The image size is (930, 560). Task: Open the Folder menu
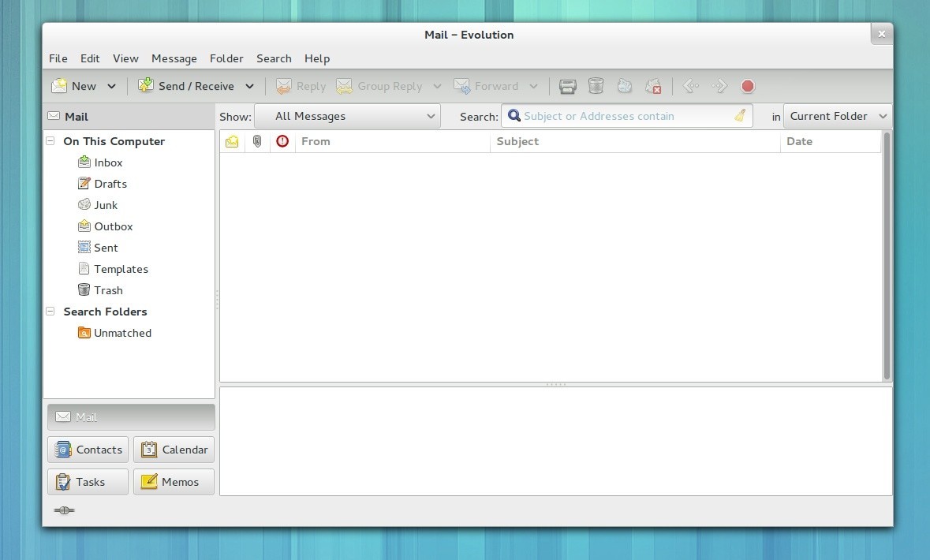coord(226,58)
